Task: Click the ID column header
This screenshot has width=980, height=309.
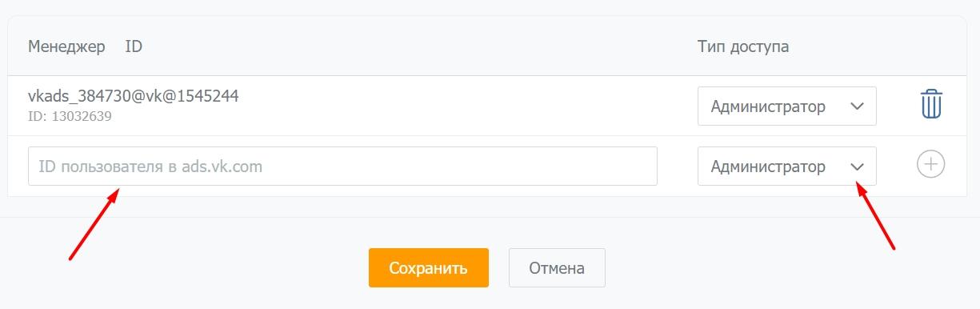Action: click(134, 46)
